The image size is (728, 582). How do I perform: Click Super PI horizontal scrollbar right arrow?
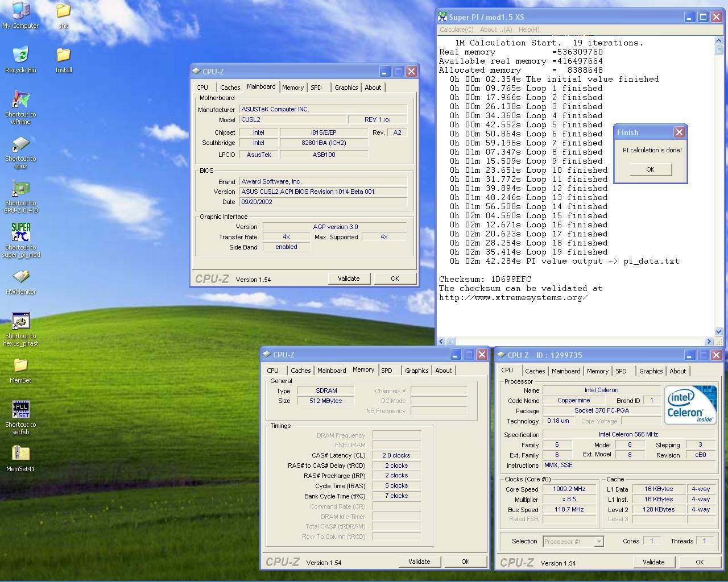click(x=709, y=341)
